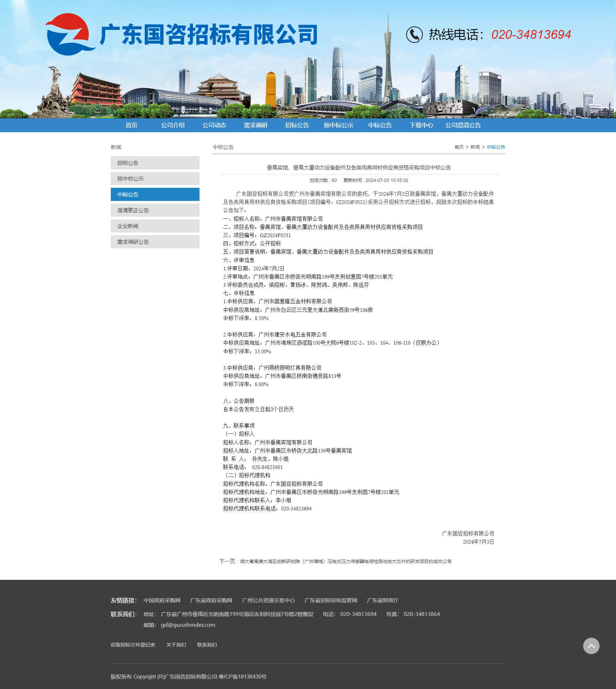Click the 联系电话 020-84823001 line
This screenshot has width=616, height=689.
tap(253, 467)
